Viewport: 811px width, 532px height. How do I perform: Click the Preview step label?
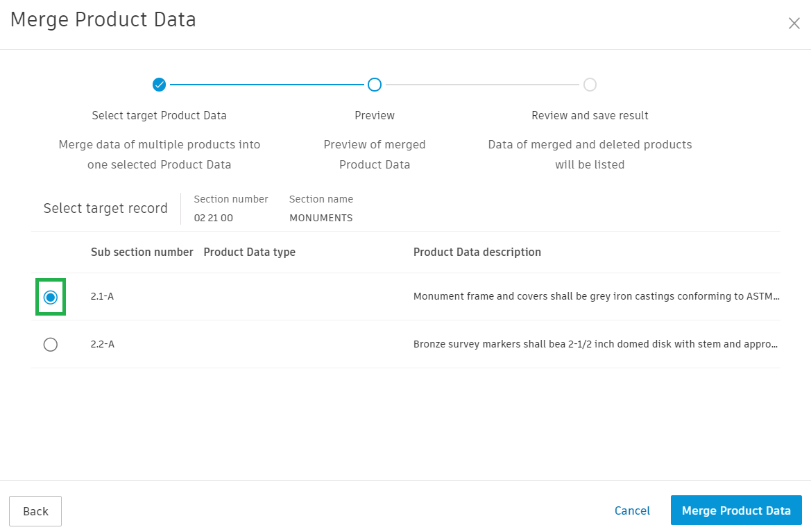coord(375,115)
